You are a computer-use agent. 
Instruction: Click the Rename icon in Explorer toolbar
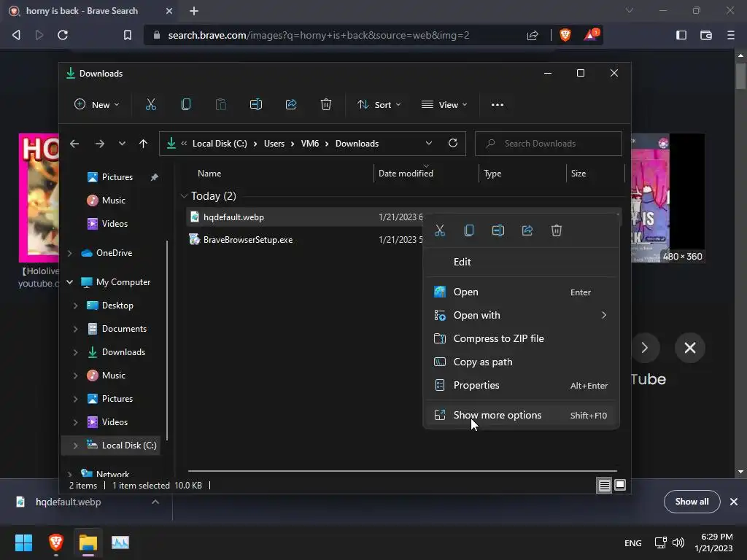tap(256, 104)
